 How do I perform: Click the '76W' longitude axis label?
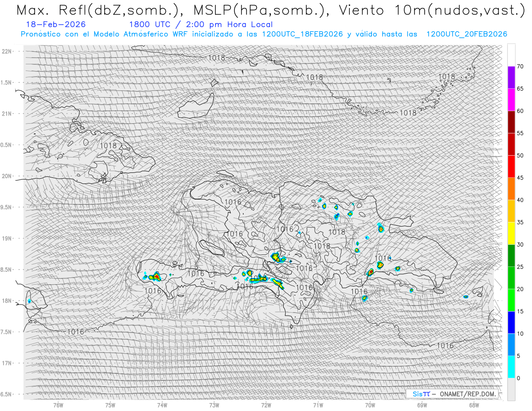click(x=59, y=405)
